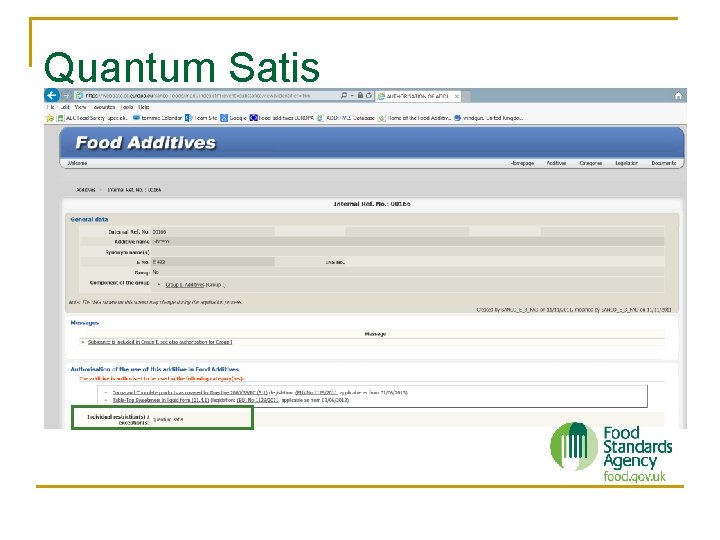Go to Legislation in site navigation
The width and height of the screenshot is (720, 540).
pyautogui.click(x=626, y=163)
